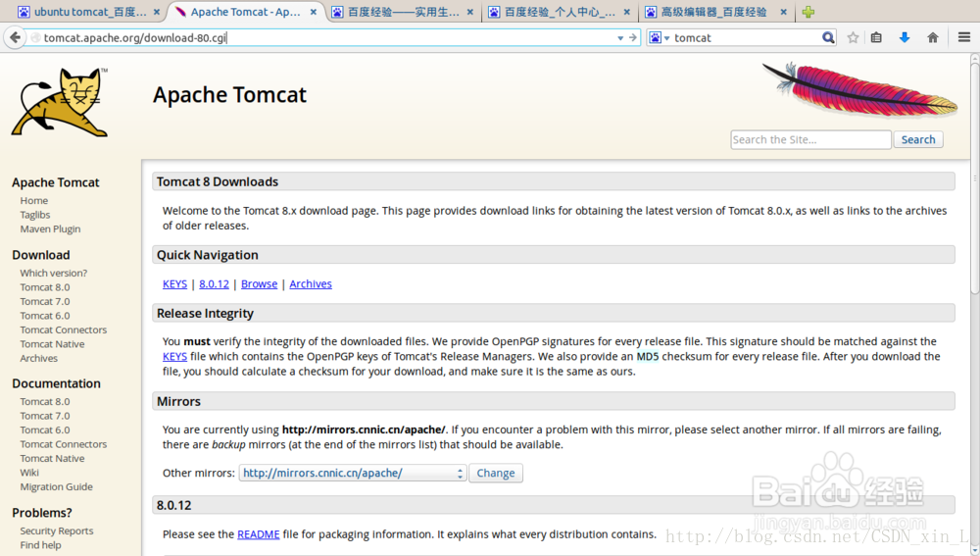The image size is (980, 556).
Task: Open Taglibs in the sidebar
Action: point(35,215)
